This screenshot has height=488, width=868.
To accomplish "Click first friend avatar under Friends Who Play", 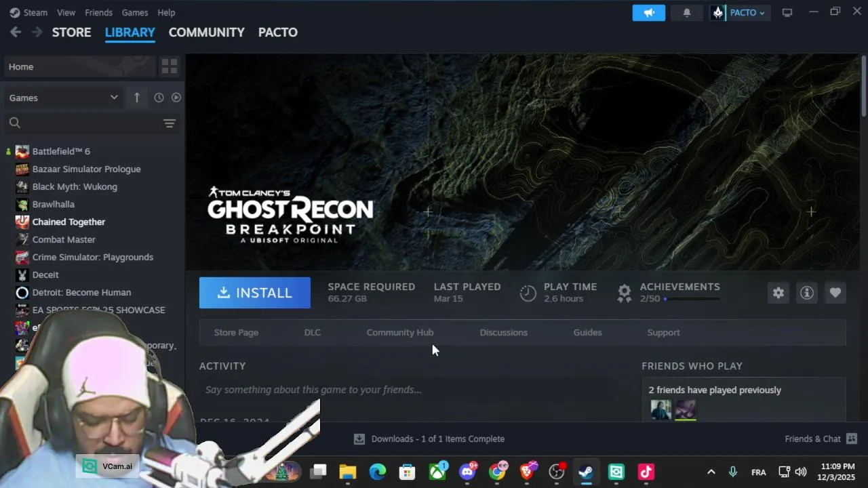I will coord(661,410).
